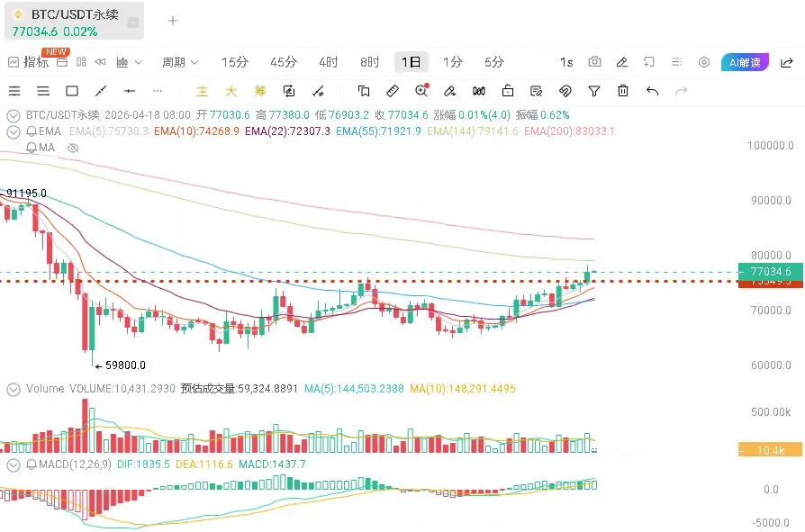Switch to the 15分 timeframe
Screen dimensions: 805x532
click(235, 62)
